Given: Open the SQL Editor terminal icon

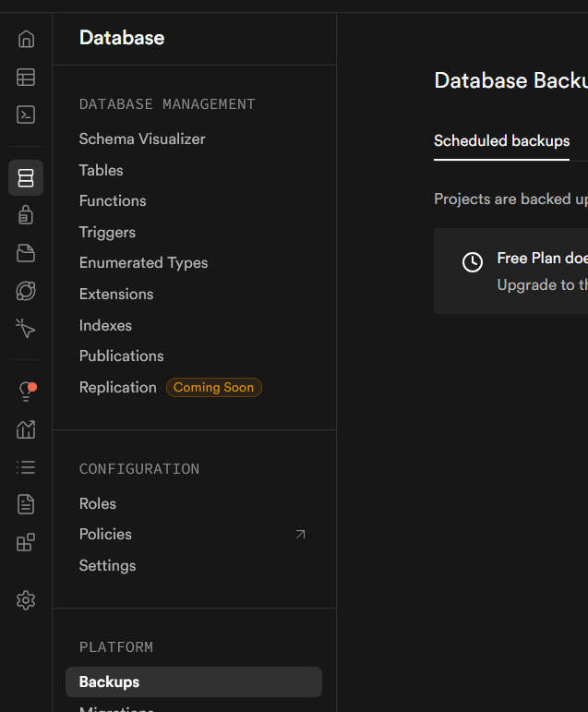Looking at the screenshot, I should tap(26, 115).
